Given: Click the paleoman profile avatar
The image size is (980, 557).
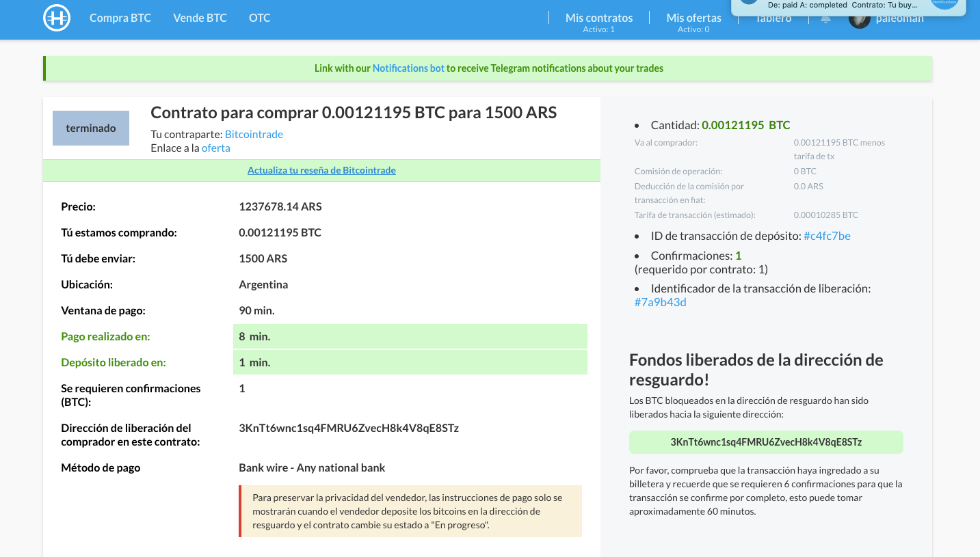Looking at the screenshot, I should [859, 18].
